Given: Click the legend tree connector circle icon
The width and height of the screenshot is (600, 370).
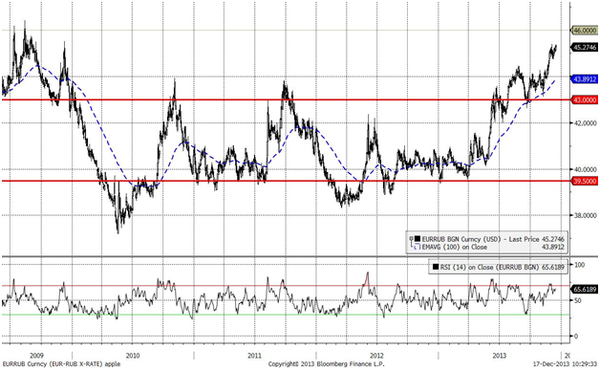Looking at the screenshot, I should click(411, 238).
